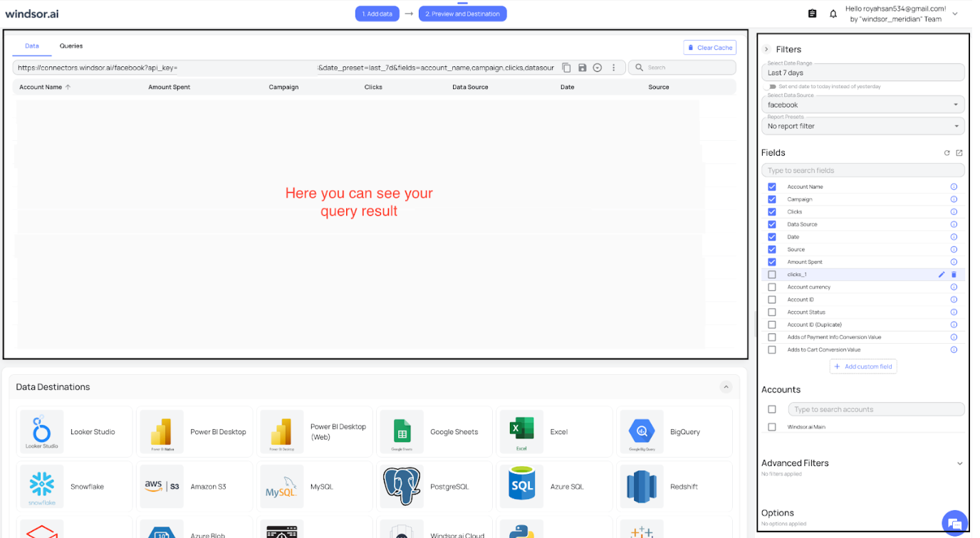Toggle end date to today switch

pyautogui.click(x=772, y=87)
